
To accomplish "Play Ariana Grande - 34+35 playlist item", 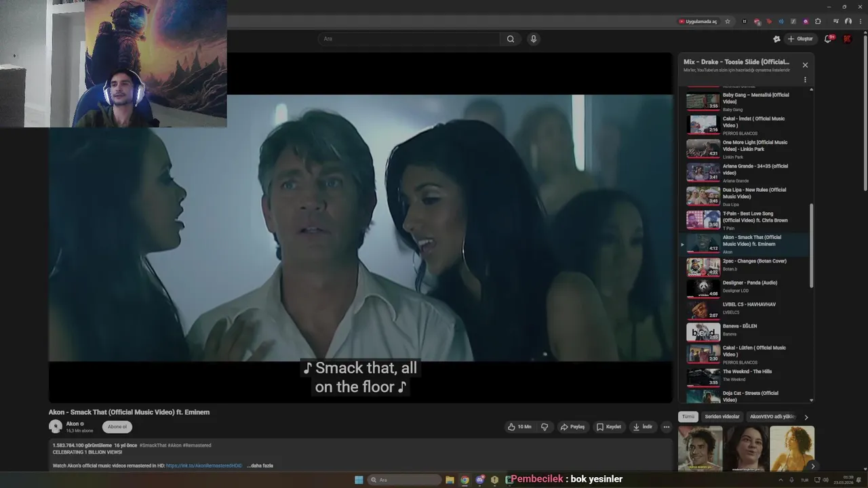I will click(x=746, y=173).
